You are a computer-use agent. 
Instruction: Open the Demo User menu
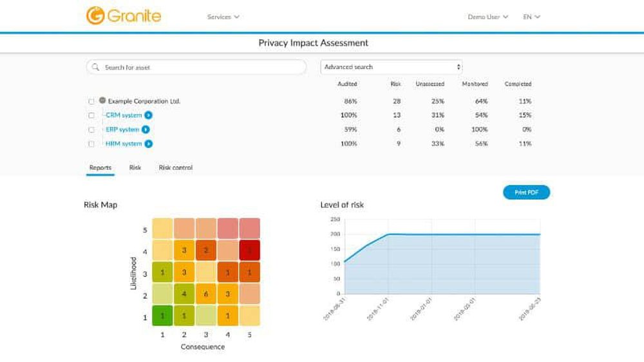pos(488,17)
